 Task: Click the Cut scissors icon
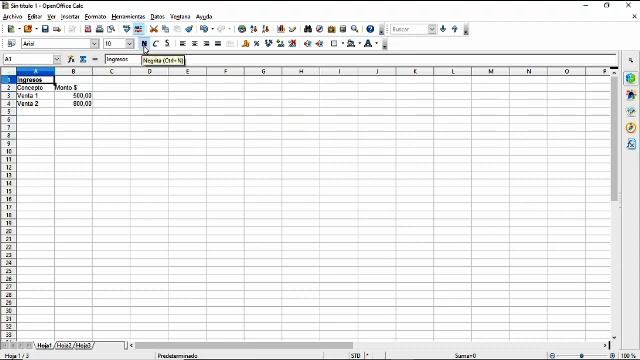(154, 29)
